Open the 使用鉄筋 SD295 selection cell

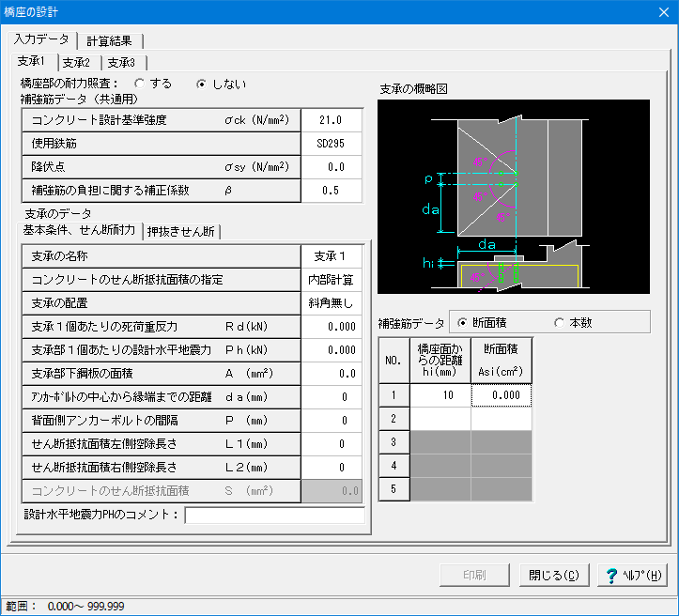coord(332,144)
